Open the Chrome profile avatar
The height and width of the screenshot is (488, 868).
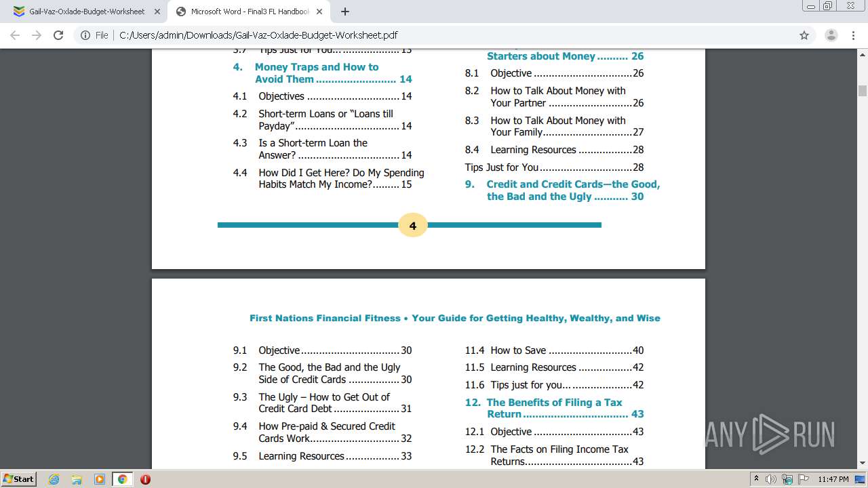(831, 35)
